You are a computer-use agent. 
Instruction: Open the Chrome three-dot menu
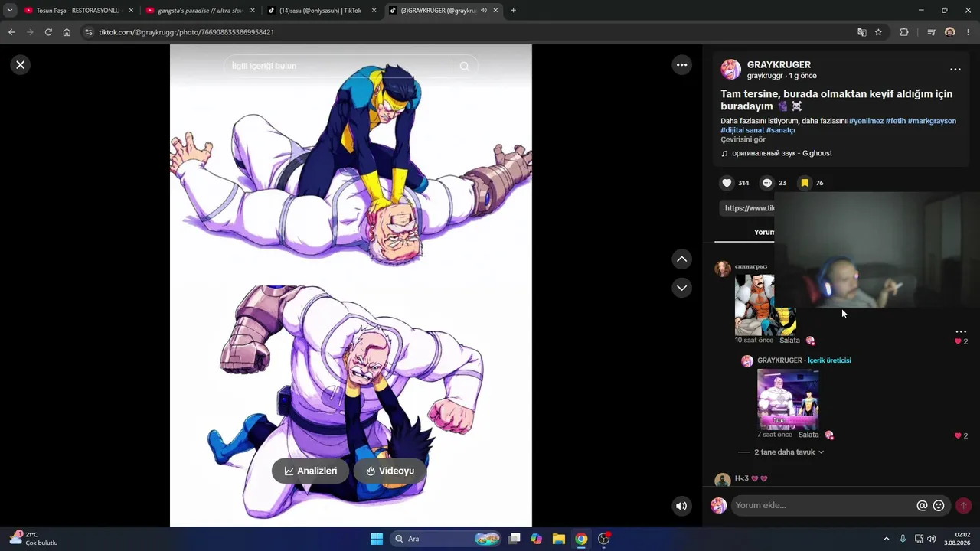(x=968, y=32)
